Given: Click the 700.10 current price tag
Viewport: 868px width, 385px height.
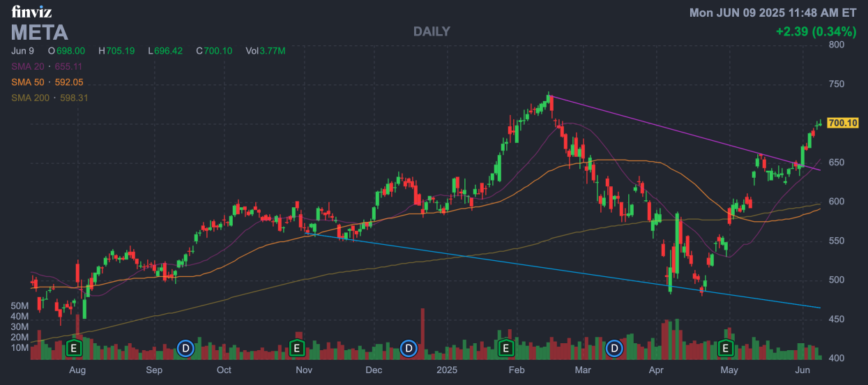Looking at the screenshot, I should (x=842, y=123).
